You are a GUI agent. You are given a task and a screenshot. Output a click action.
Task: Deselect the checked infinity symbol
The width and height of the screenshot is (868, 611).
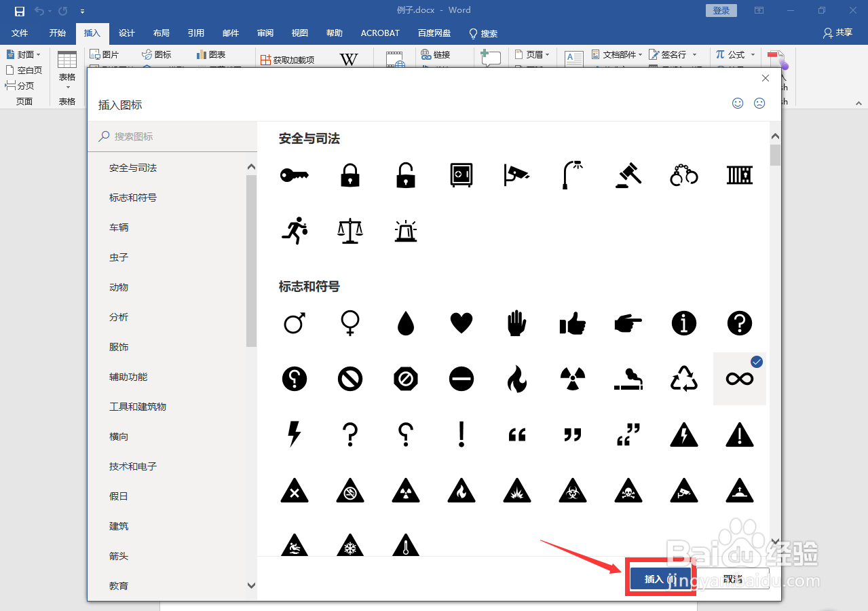tap(739, 379)
